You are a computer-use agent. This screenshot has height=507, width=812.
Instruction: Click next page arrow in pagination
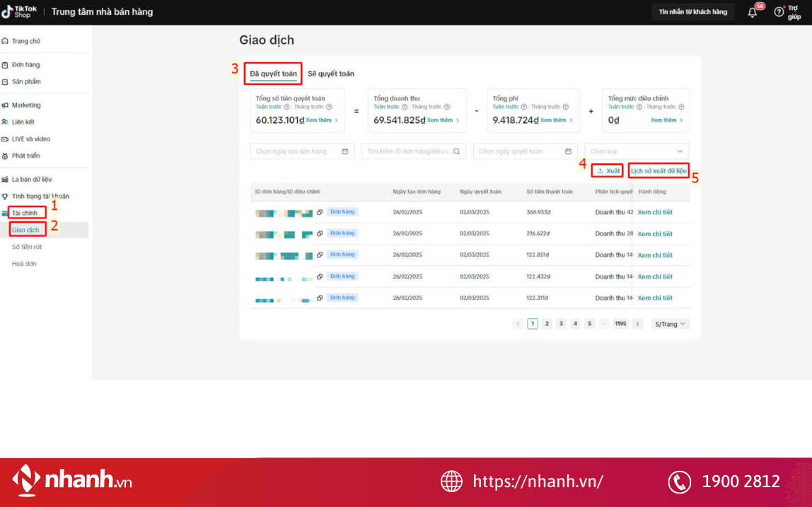pos(637,324)
